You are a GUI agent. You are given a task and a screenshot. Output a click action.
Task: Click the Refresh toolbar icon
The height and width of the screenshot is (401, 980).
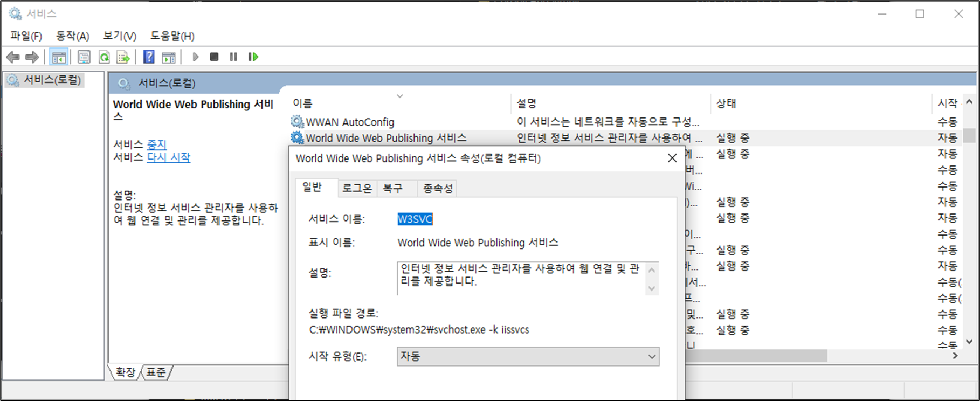click(104, 57)
